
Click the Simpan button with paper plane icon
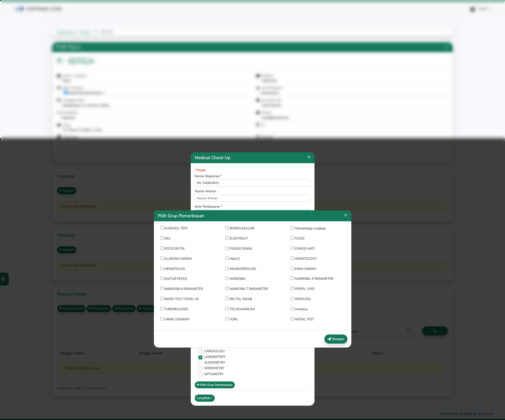pos(336,339)
